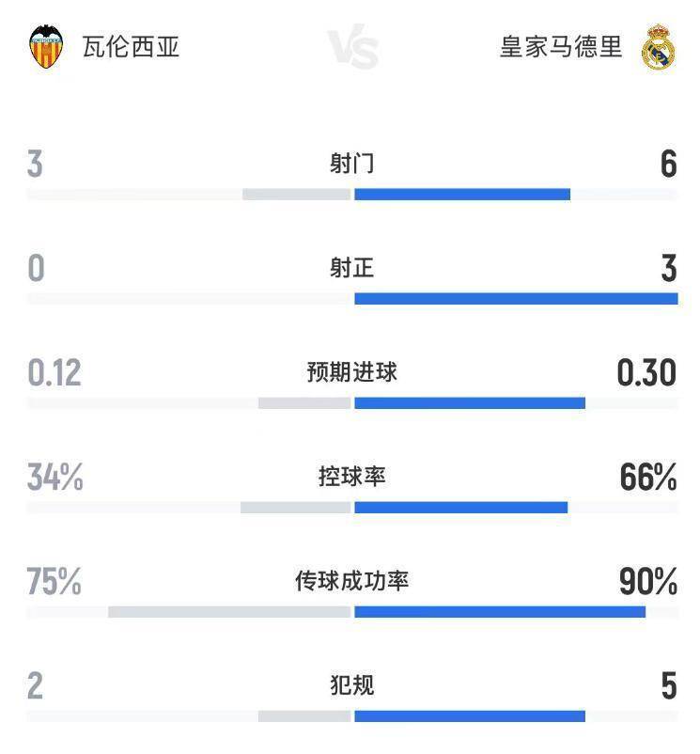Screen dimensions: 700x754
Task: Click the grey VS emblem
Action: point(352,48)
